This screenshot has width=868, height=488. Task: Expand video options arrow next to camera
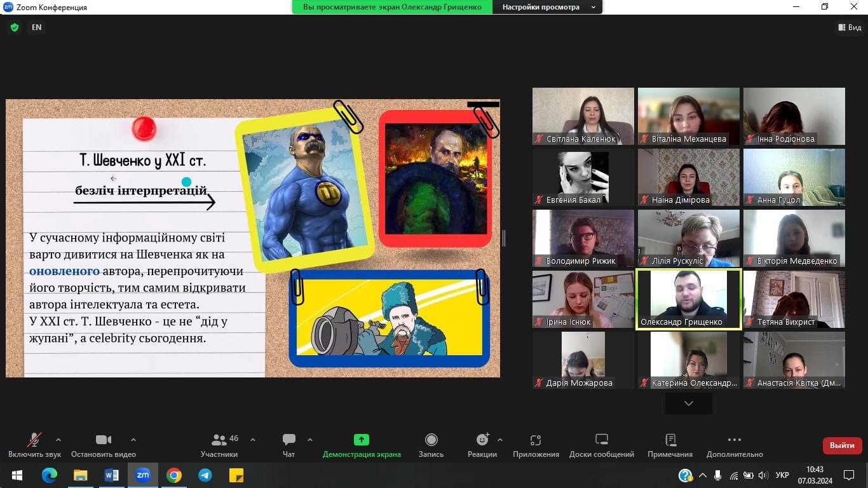click(133, 440)
